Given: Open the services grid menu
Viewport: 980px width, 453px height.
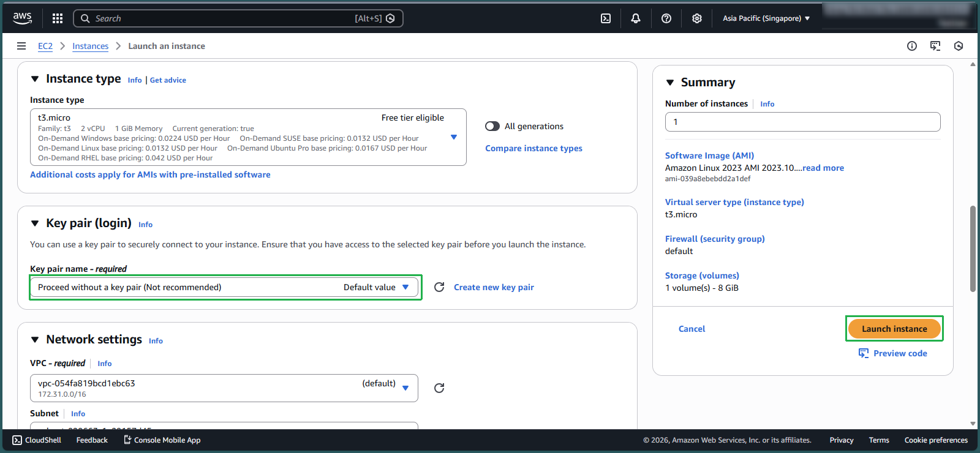Looking at the screenshot, I should (58, 18).
